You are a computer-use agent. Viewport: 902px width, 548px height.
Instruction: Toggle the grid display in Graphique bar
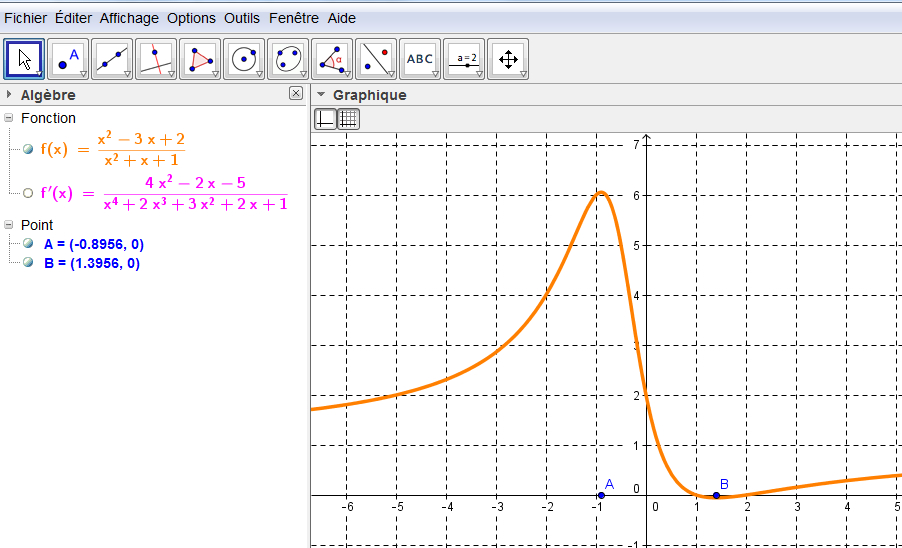[348, 119]
